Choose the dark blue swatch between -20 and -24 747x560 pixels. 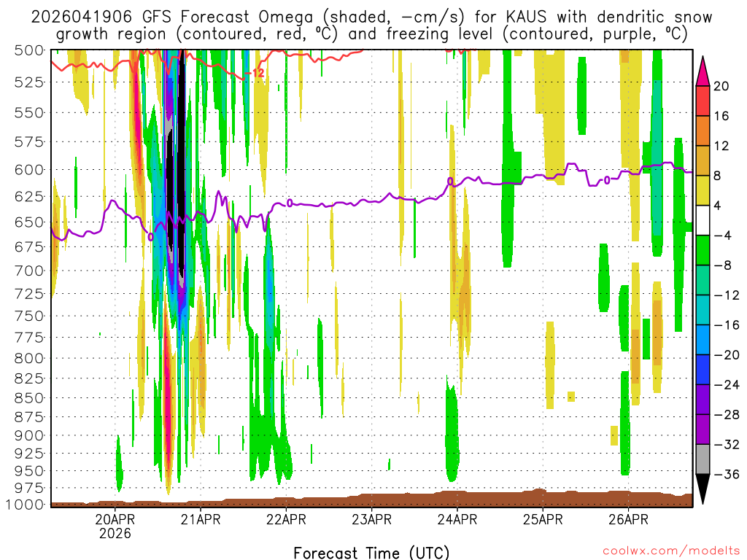(703, 370)
